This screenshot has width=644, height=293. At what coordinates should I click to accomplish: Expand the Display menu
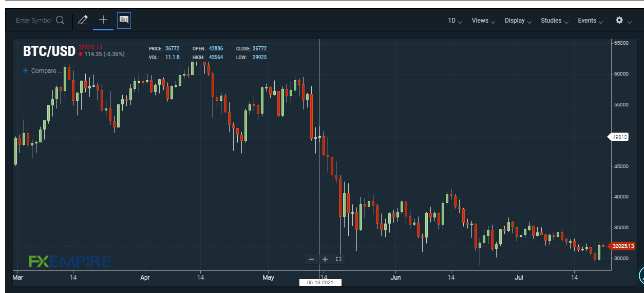click(x=518, y=21)
